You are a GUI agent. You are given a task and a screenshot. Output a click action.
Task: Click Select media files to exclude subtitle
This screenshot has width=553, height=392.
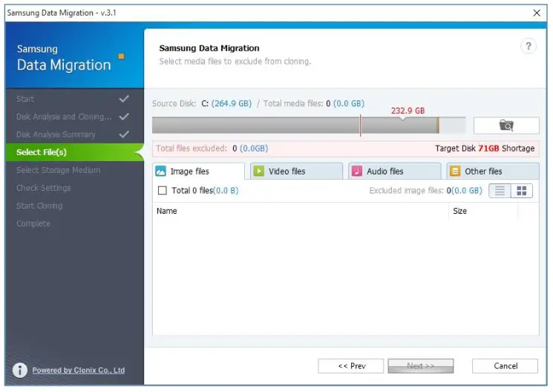(235, 62)
